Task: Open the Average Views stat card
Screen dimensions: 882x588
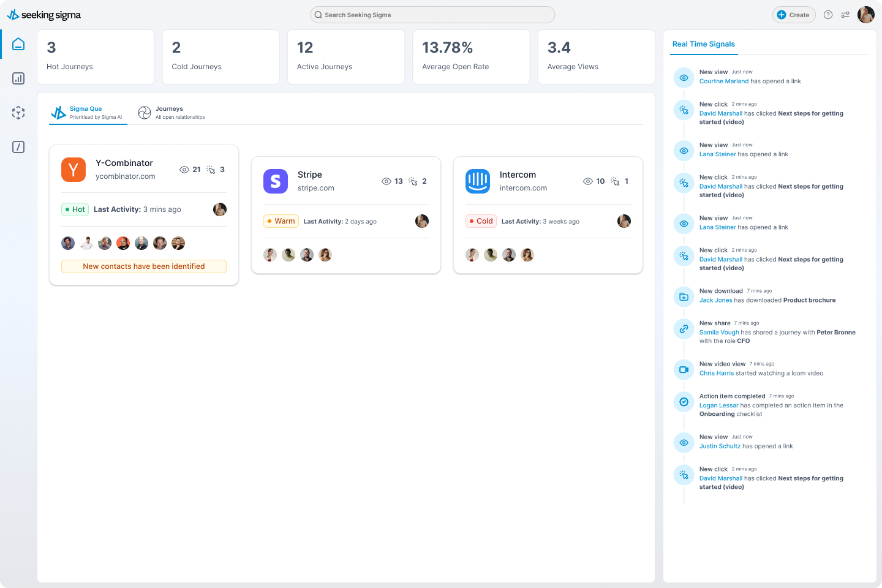Action: [x=597, y=57]
